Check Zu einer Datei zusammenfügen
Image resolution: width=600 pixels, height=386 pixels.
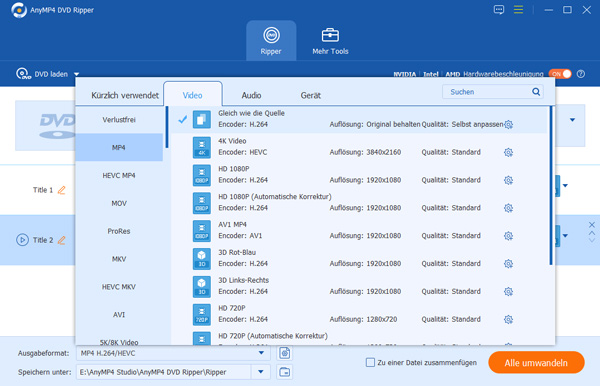click(x=370, y=362)
